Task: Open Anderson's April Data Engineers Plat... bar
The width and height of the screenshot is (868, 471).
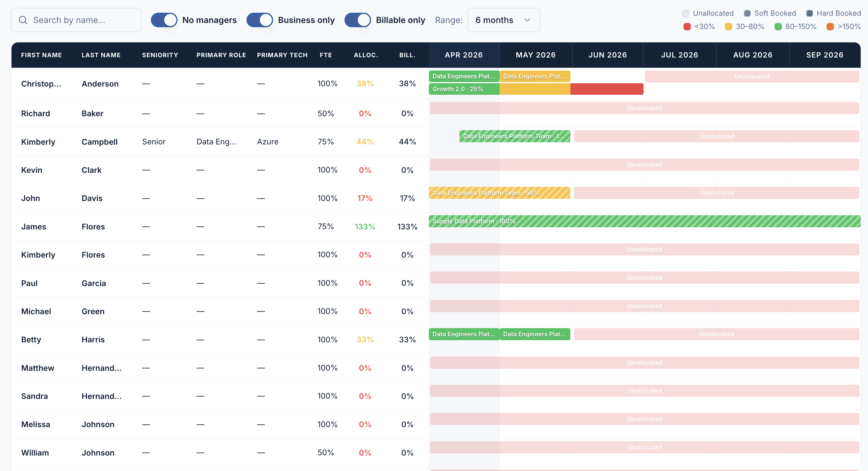Action: pyautogui.click(x=464, y=76)
